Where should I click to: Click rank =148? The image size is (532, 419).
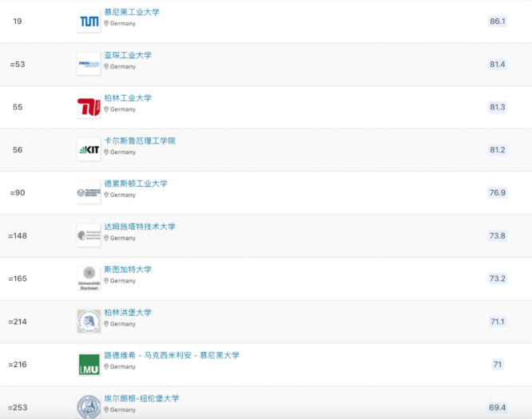[x=18, y=235]
